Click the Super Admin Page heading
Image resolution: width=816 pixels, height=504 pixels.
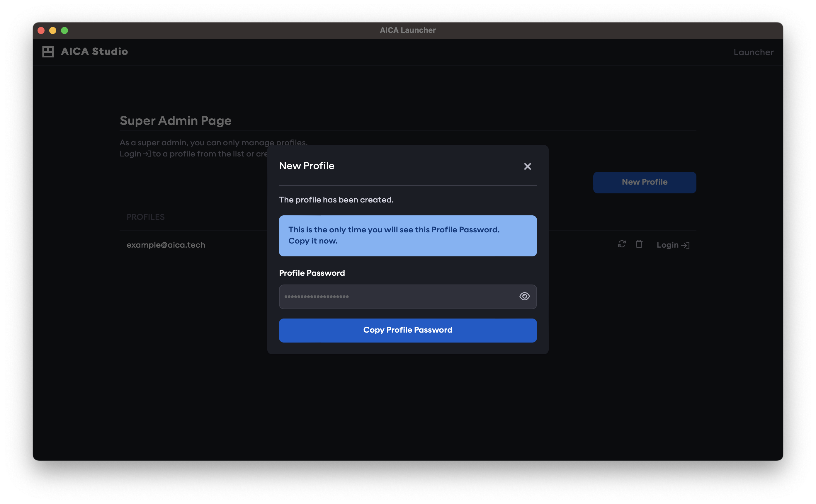point(175,121)
